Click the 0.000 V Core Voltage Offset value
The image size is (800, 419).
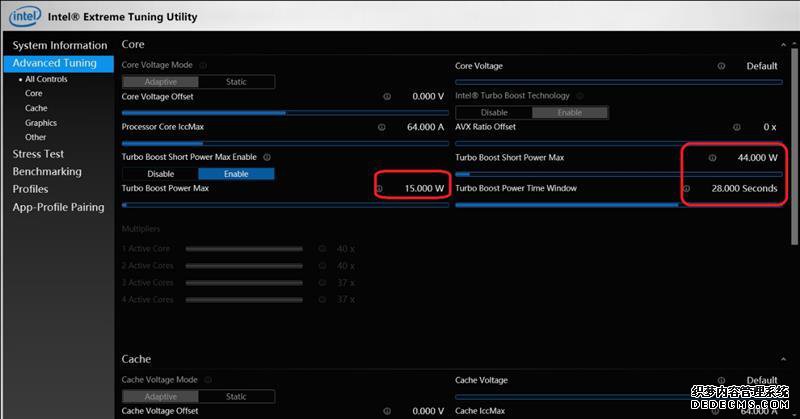tap(428, 96)
